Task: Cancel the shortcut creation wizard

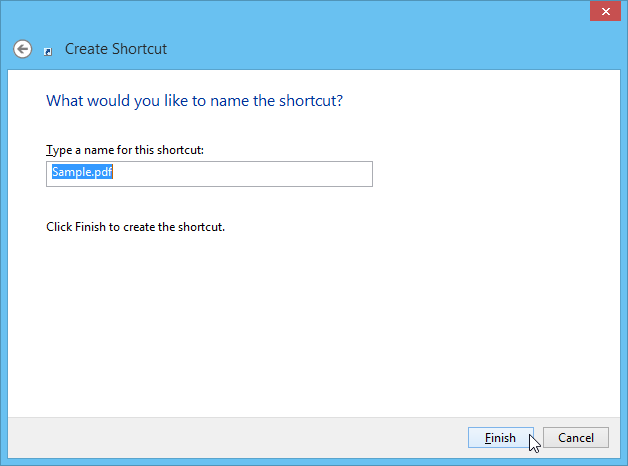Action: [x=576, y=438]
